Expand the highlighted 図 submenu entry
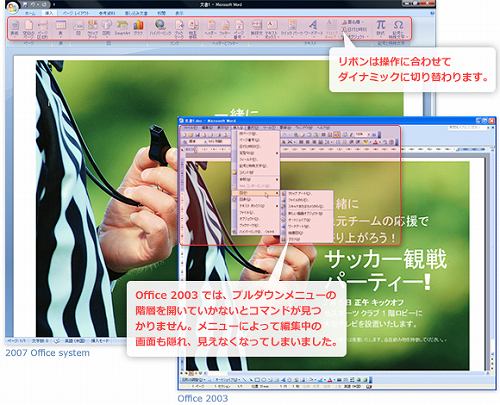The height and width of the screenshot is (405, 500). (256, 193)
